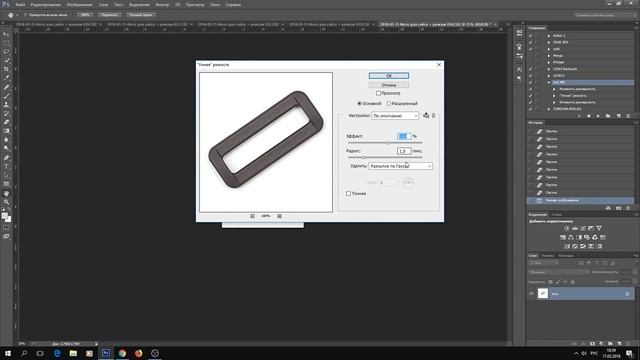Select the Hand tool in the toolbar
The image size is (640, 360).
pos(7,193)
